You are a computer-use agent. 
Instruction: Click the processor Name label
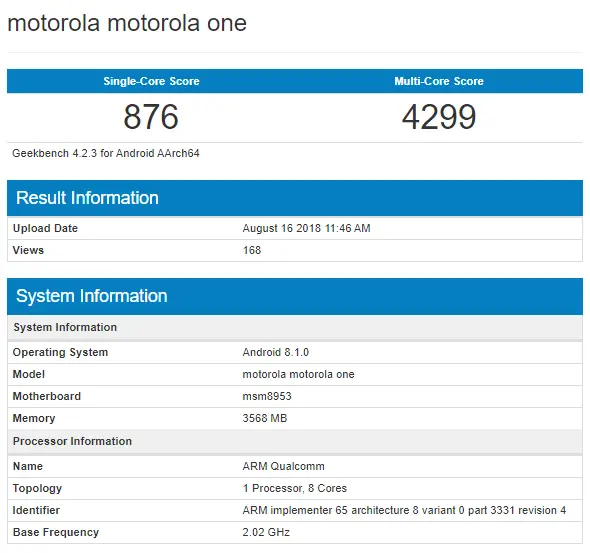(28, 466)
